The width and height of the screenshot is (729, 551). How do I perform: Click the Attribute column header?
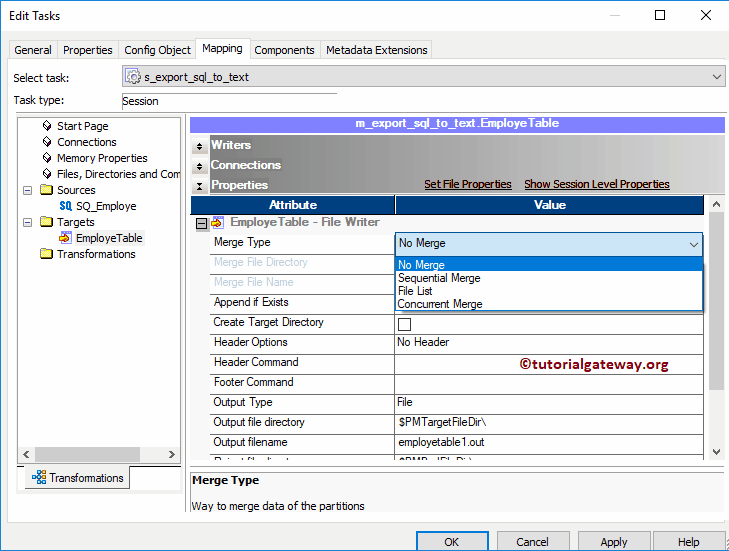point(292,205)
